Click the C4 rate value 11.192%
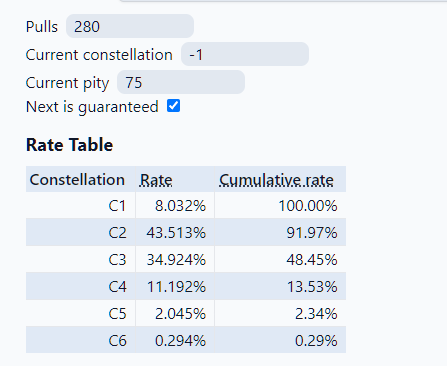This screenshot has height=366, width=447. [x=176, y=287]
